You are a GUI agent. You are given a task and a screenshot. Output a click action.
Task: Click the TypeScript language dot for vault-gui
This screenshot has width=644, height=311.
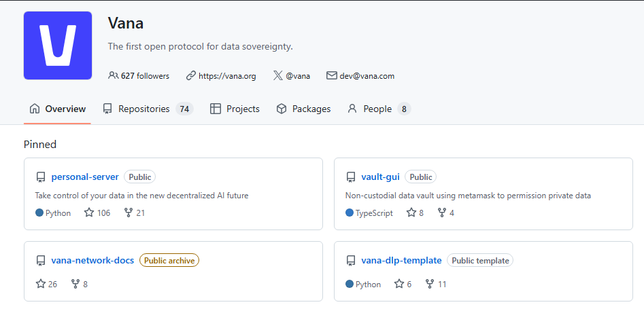(x=350, y=213)
